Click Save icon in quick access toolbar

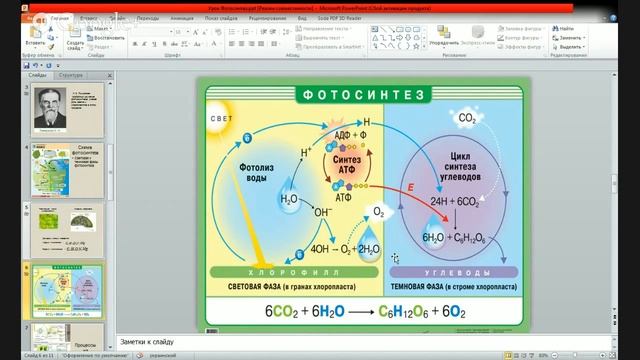point(27,66)
